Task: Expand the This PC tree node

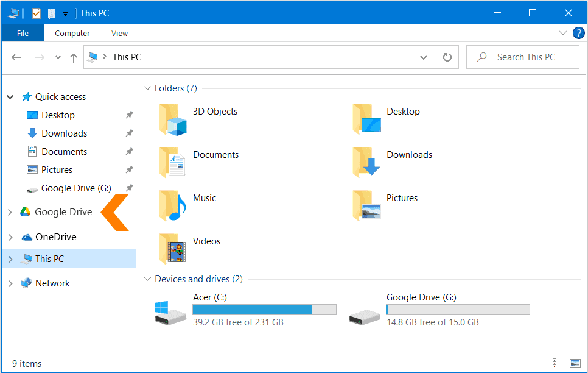Action: tap(10, 259)
